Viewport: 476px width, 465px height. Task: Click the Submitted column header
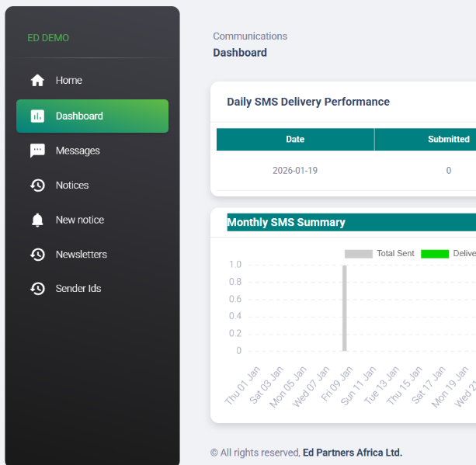[x=448, y=140]
